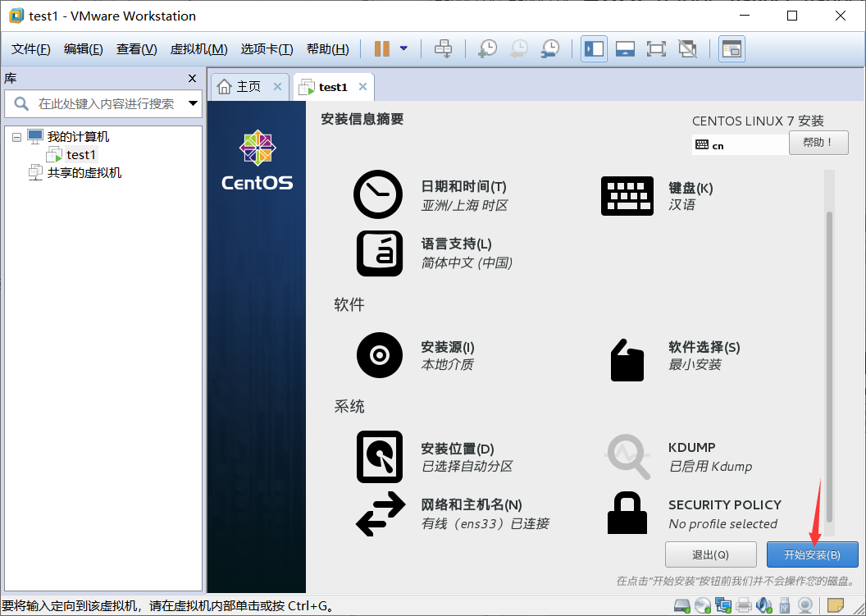
Task: Click the hard disk status bar icon
Action: [x=682, y=605]
